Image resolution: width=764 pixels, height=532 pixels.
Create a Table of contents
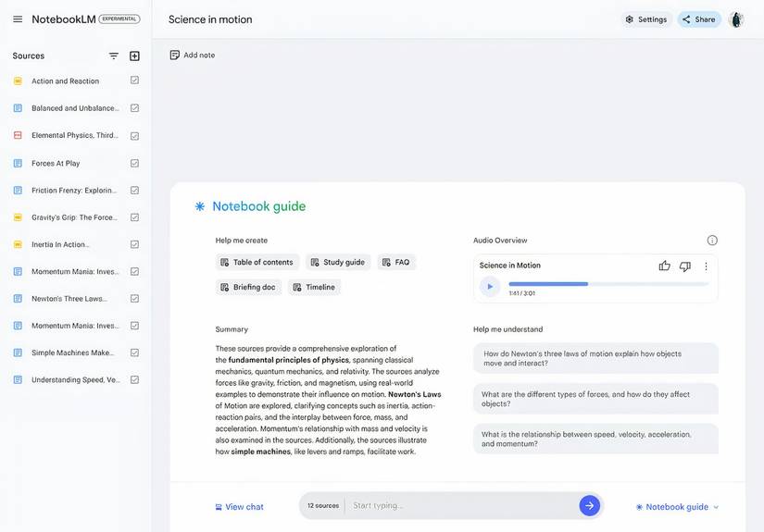coord(257,263)
